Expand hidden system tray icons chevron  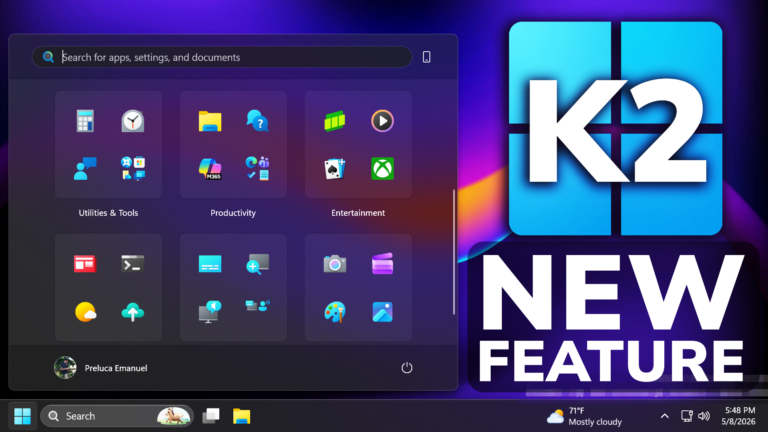665,416
